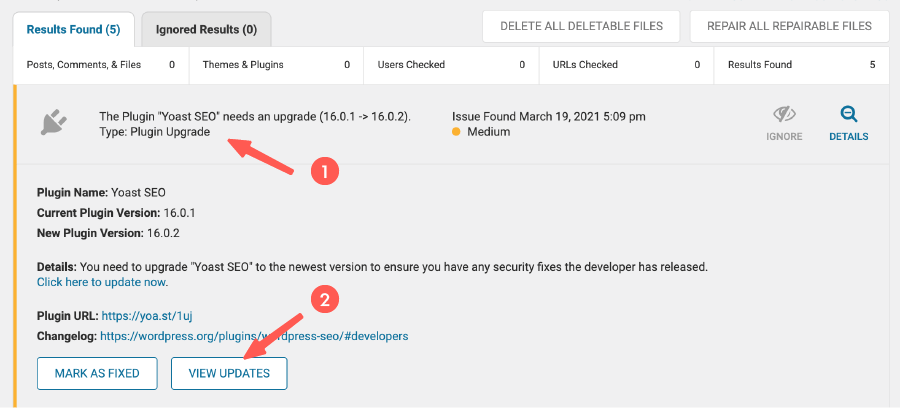
Task: Click the Yoast SEO upgrade issue title
Action: coord(255,115)
